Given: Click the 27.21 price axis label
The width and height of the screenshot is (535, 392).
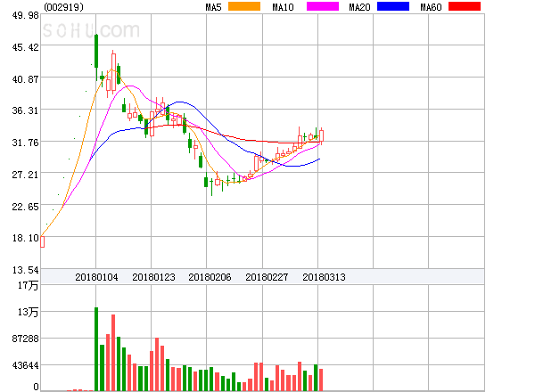Looking at the screenshot, I should click(26, 175).
